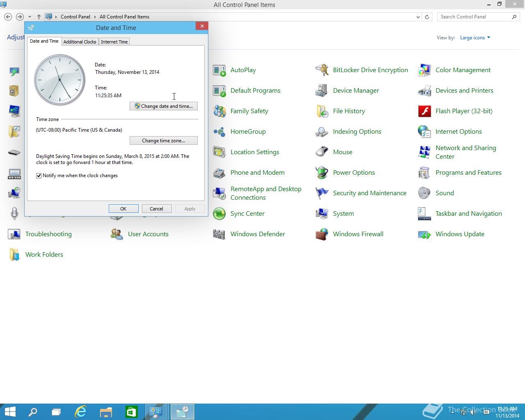The height and width of the screenshot is (420, 525).
Task: Open the Security and Maintenance icon
Action: click(322, 193)
